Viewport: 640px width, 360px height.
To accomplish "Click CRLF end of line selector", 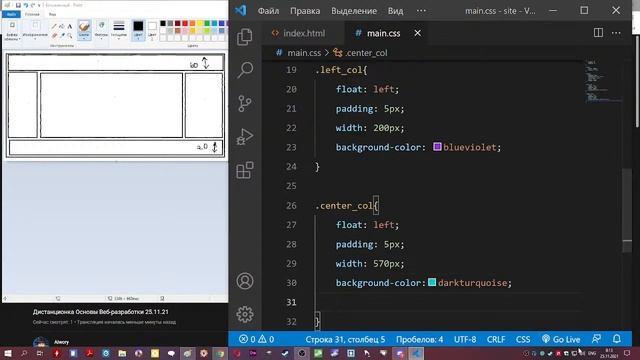I will (496, 339).
